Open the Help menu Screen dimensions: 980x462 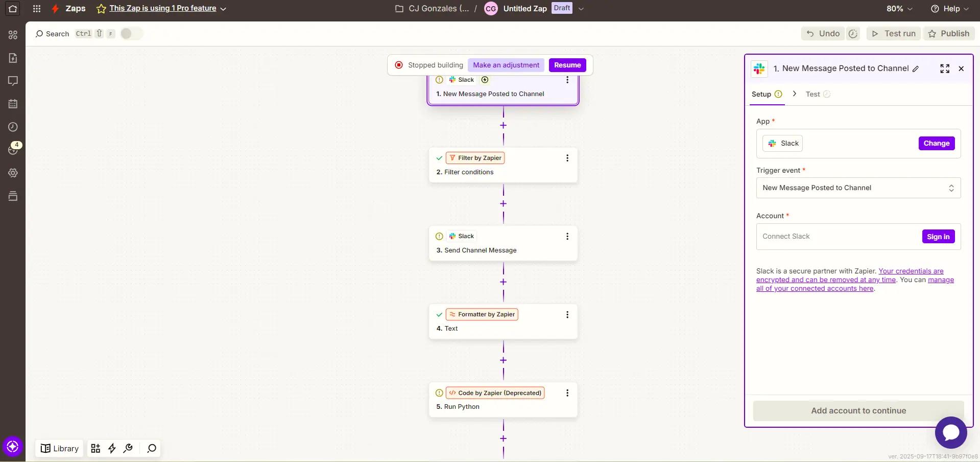[950, 8]
